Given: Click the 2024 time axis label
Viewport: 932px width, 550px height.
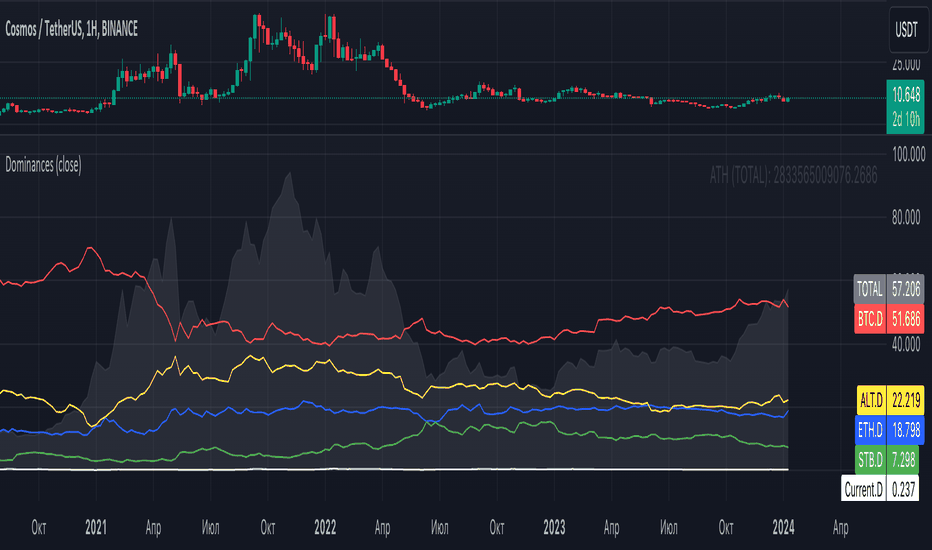Looking at the screenshot, I should [x=783, y=527].
